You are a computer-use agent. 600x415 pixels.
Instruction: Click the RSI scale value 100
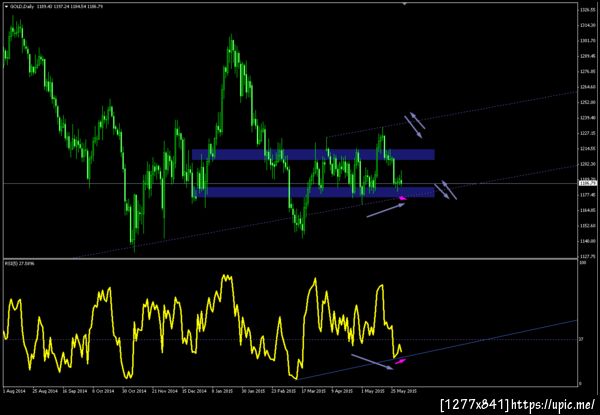tap(582, 264)
